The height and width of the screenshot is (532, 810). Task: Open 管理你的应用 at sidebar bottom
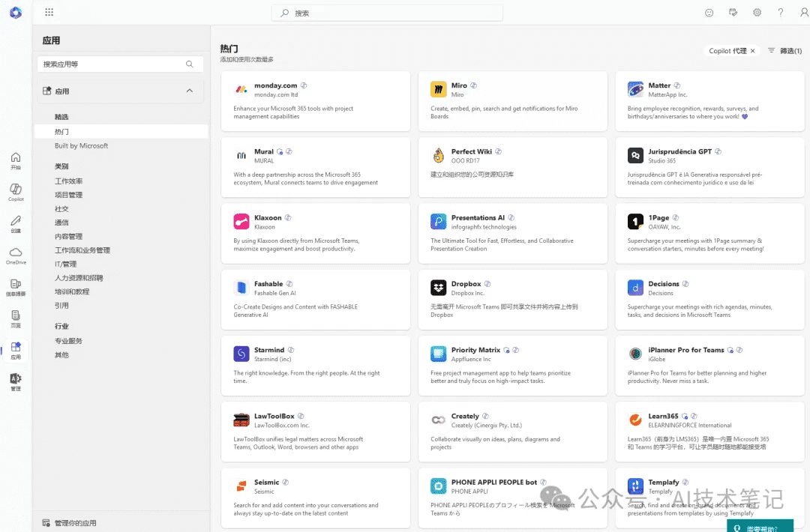click(69, 523)
